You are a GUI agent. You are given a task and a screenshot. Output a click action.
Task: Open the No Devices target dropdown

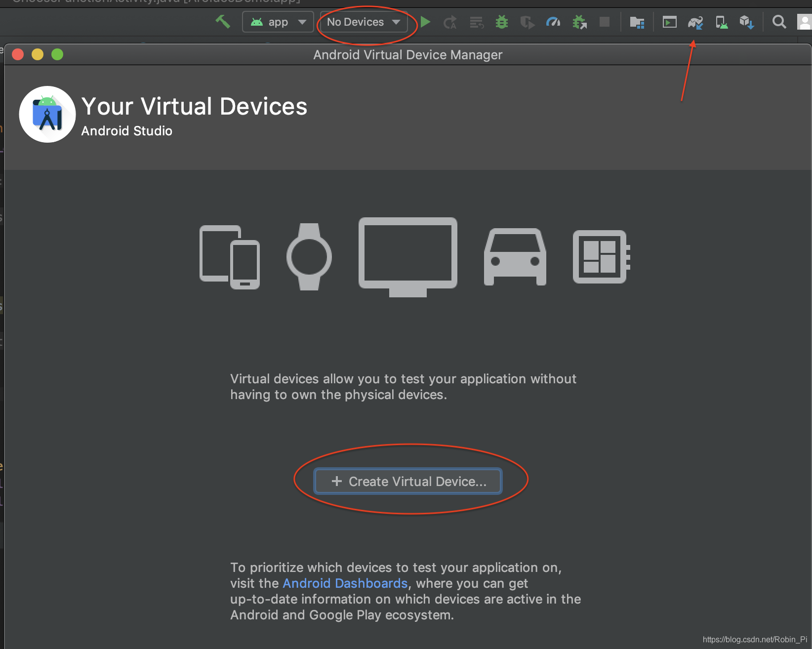[364, 22]
